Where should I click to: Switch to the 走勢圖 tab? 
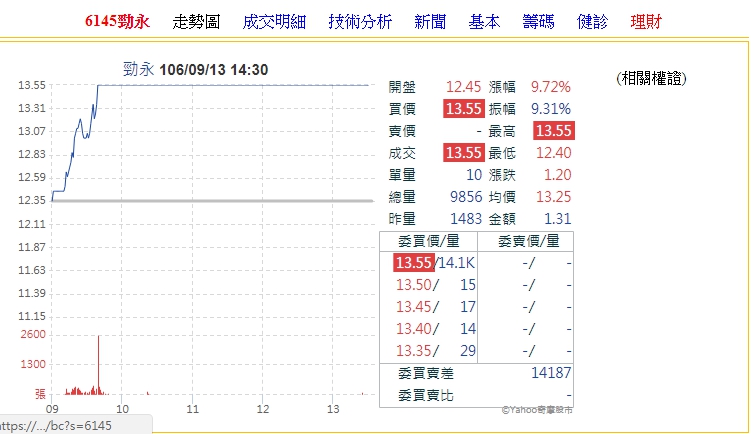tap(196, 22)
